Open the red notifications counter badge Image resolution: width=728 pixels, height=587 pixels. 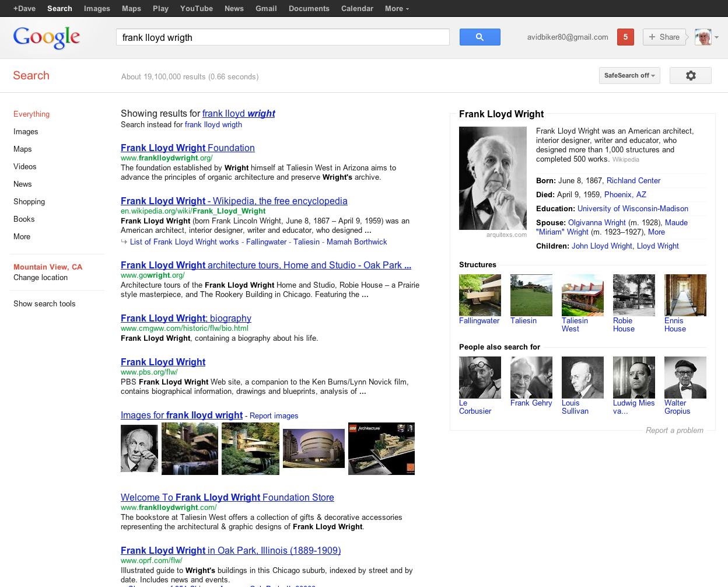(625, 37)
